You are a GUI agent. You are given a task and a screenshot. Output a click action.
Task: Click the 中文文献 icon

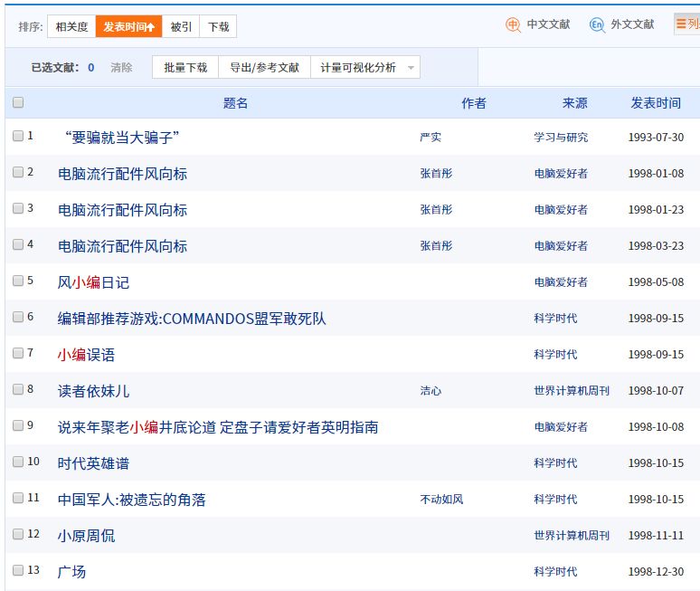tap(513, 25)
